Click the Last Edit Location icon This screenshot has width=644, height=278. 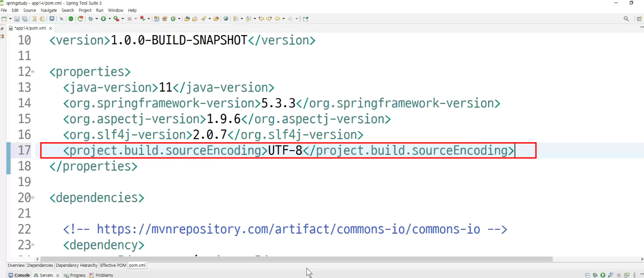261,19
